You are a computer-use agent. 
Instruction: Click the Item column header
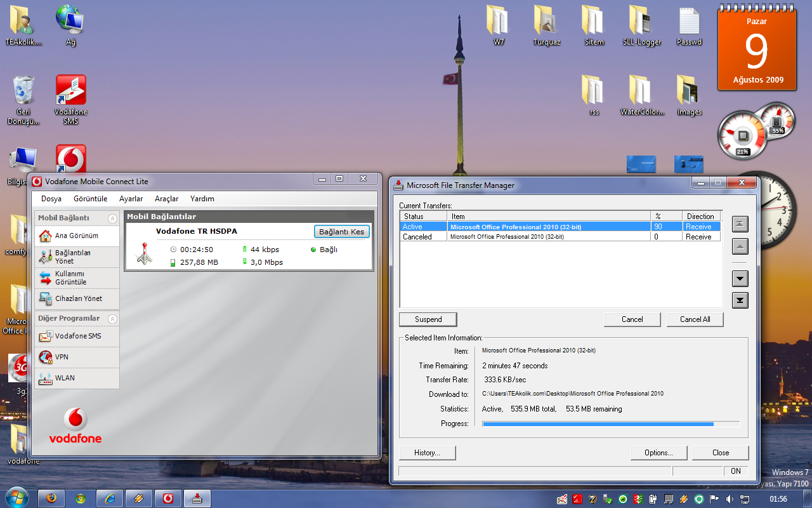coord(549,217)
